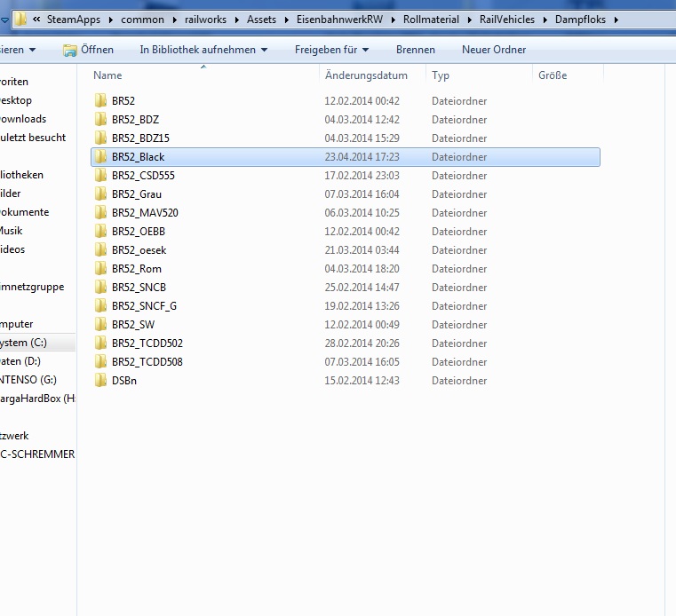Click the BR52_BDZ15 folder icon

pyautogui.click(x=100, y=138)
